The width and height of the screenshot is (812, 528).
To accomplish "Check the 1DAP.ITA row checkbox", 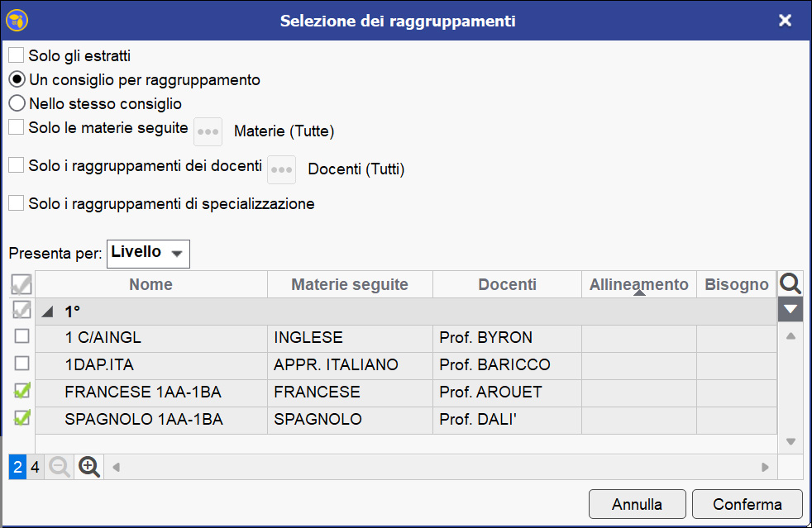I will coord(21,364).
